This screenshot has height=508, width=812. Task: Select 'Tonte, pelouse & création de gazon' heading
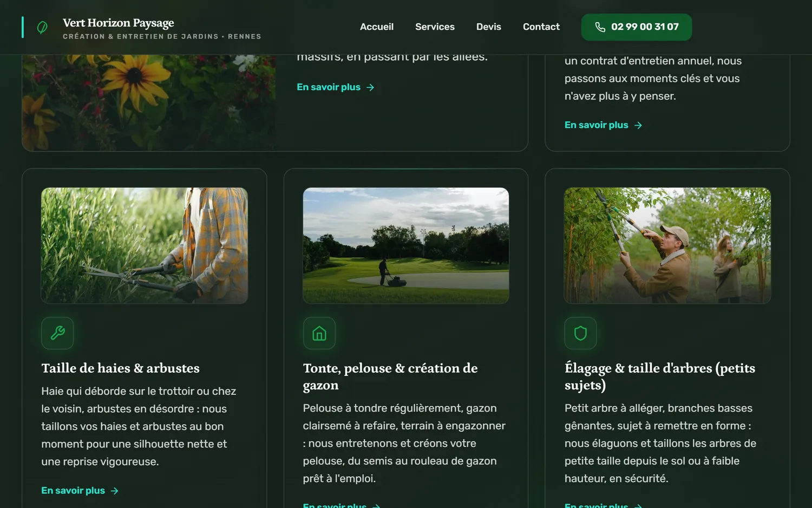click(x=390, y=376)
